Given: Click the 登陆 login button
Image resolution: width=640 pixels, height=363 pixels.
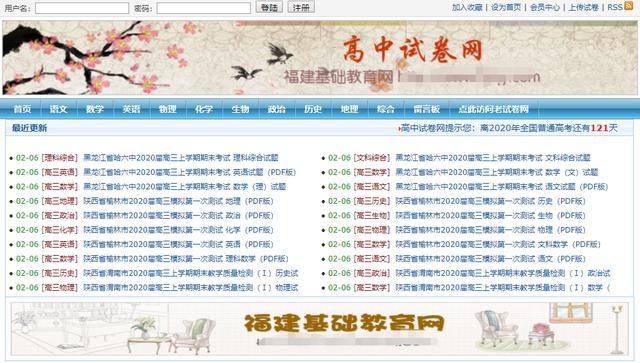Looking at the screenshot, I should [269, 7].
